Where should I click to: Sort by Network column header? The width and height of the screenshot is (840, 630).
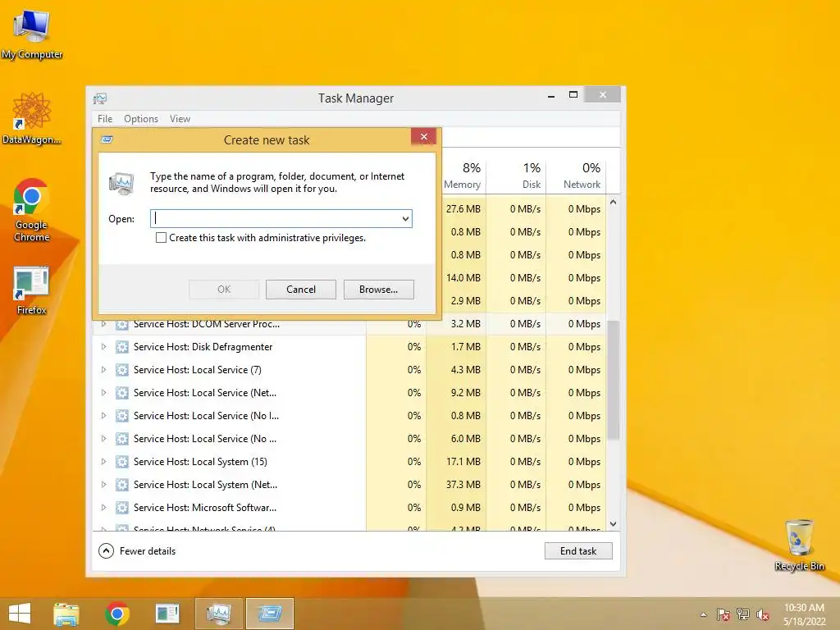click(x=576, y=176)
